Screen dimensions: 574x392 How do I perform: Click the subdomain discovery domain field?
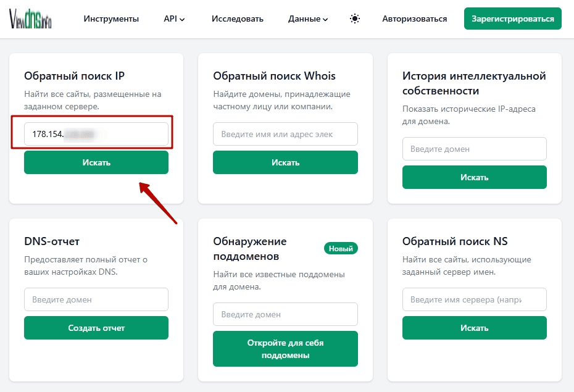(x=285, y=314)
